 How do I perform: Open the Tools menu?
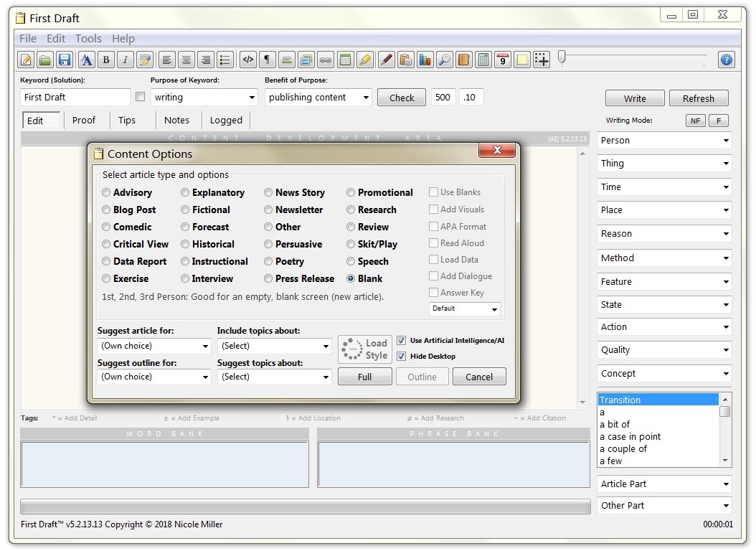88,39
